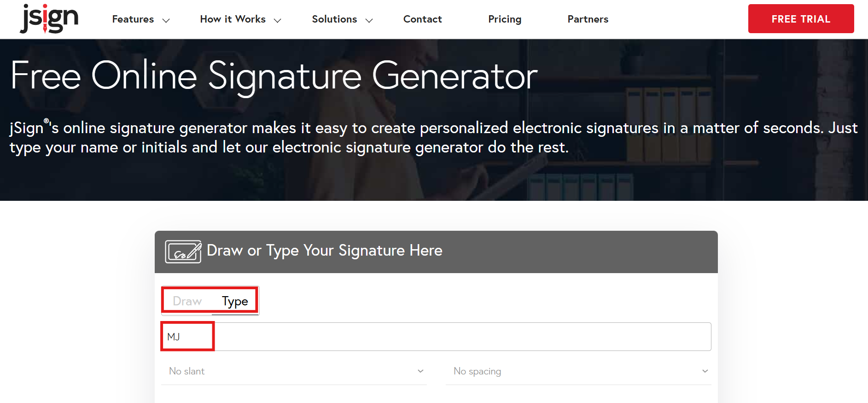
Task: Expand the Solutions menu
Action: (x=334, y=19)
